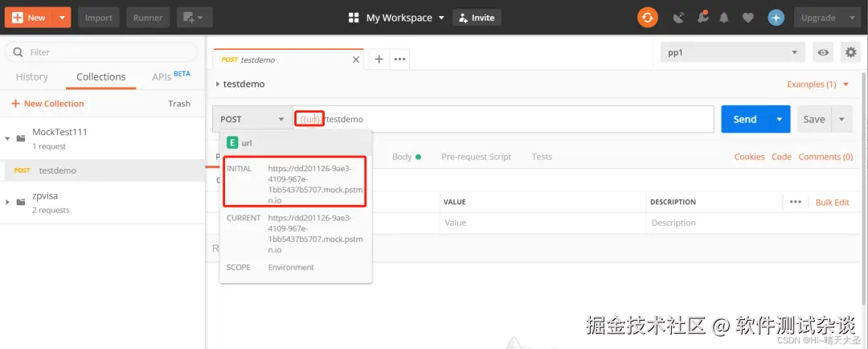Screen dimensions: 868x349
Task: Open the params table ellipsis options
Action: (796, 202)
